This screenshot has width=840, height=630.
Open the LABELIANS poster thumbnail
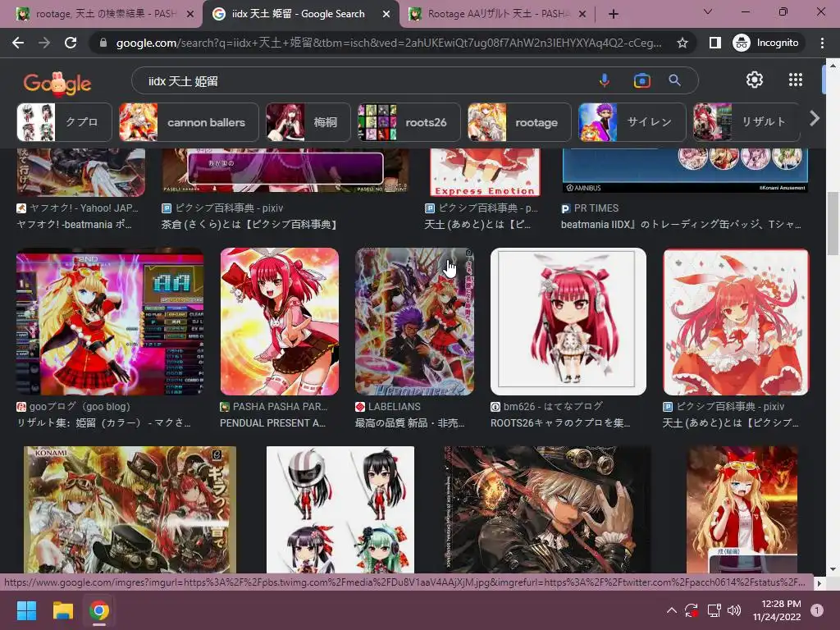click(x=414, y=322)
